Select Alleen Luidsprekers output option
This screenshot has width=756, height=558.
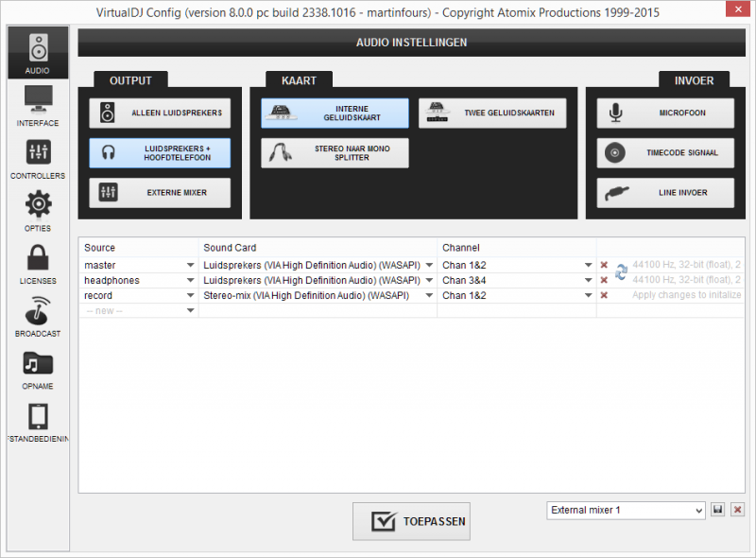[160, 113]
